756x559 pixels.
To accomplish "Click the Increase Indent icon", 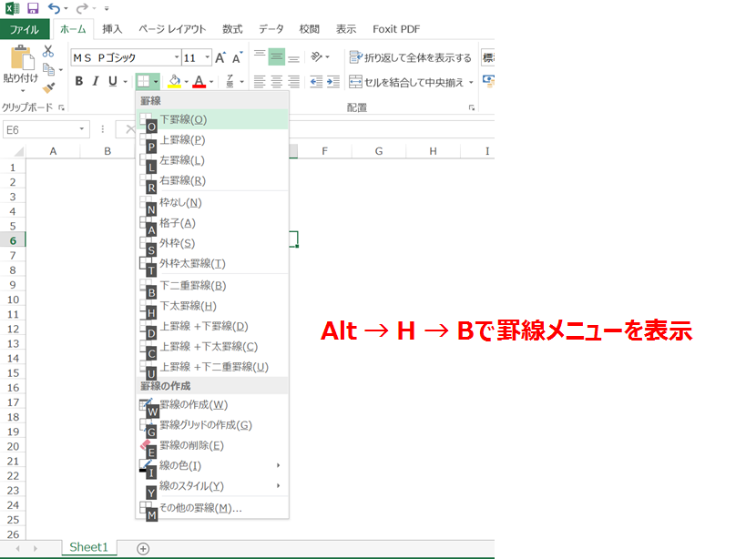I will pos(333,81).
